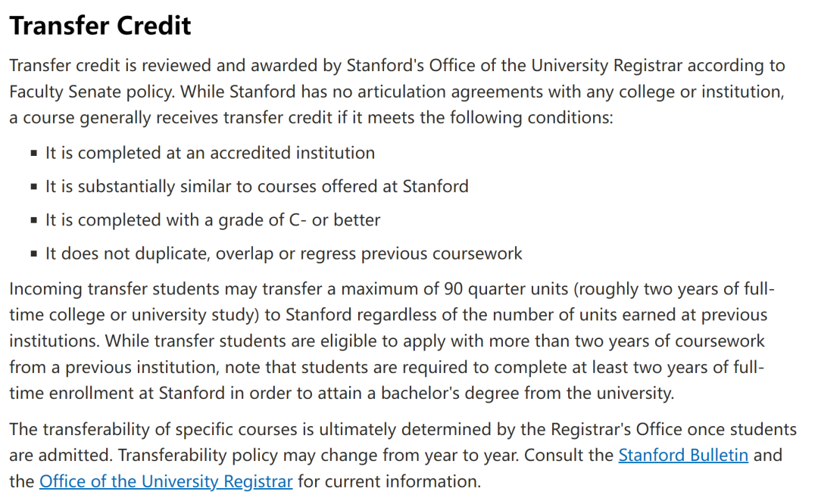Click the square bullet marker before 'It is completed with a grade'
This screenshot has height=504, width=818.
point(34,220)
